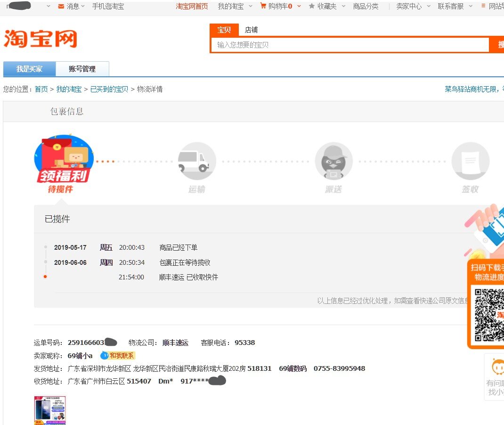Viewport: 504px width, 425px height.
Task: Click the 扫码下载 orange banner text
Action: (x=488, y=272)
